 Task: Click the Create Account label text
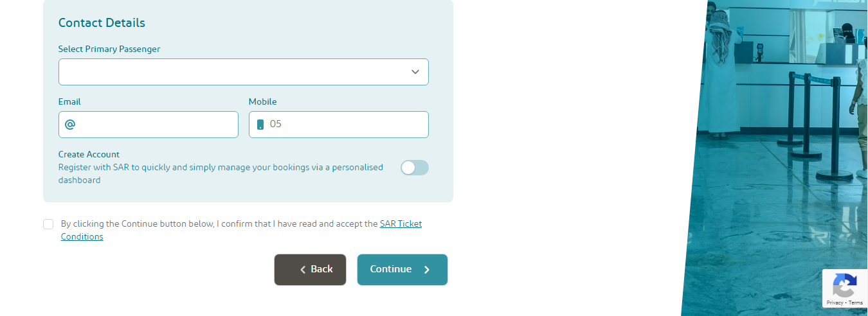click(x=89, y=154)
